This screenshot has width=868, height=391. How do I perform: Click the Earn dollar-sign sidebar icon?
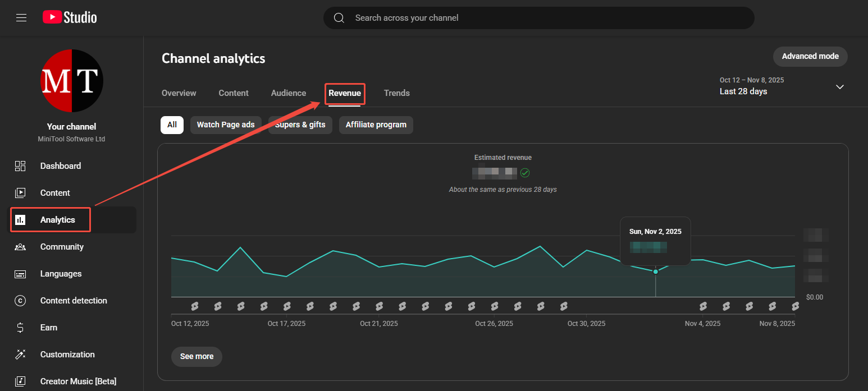[x=20, y=327]
